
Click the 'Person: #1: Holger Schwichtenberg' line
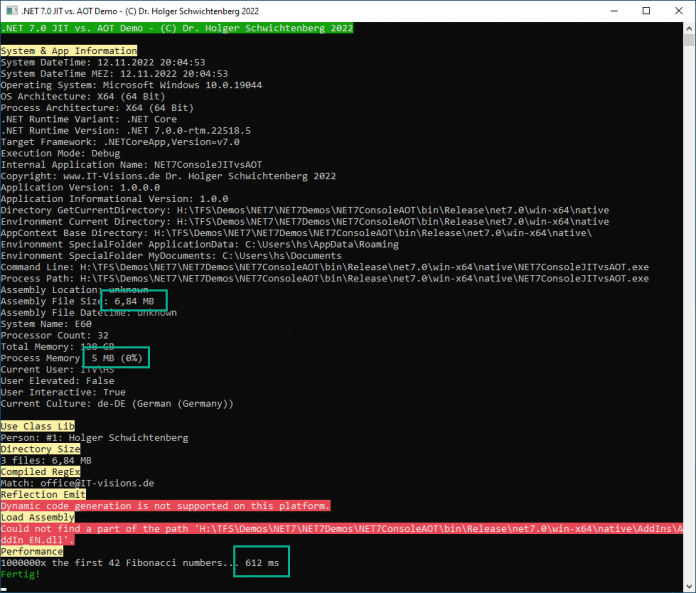(x=95, y=438)
